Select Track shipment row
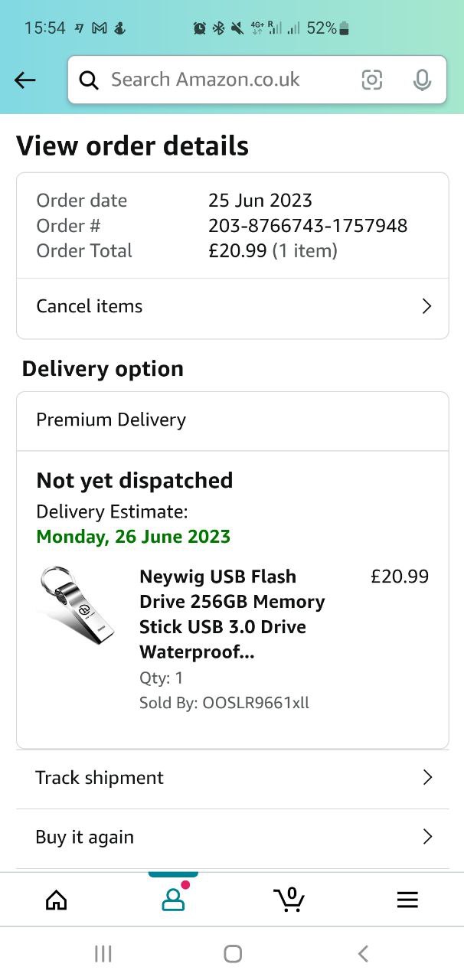The width and height of the screenshot is (464, 980). coord(100,778)
